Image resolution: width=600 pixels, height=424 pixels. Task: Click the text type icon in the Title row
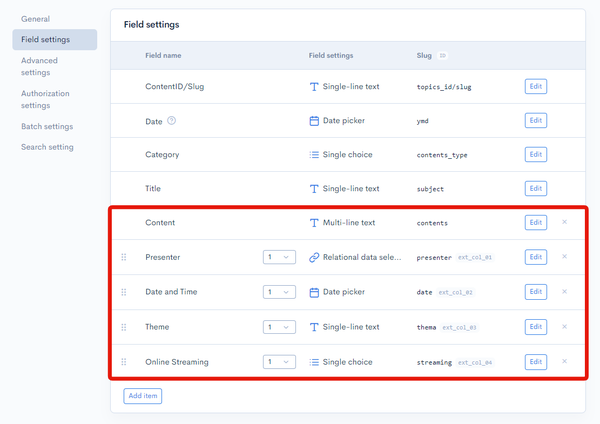coord(314,189)
